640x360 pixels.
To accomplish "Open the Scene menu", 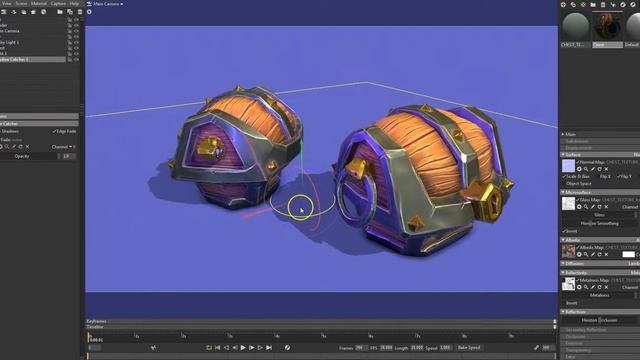I will click(x=21, y=3).
